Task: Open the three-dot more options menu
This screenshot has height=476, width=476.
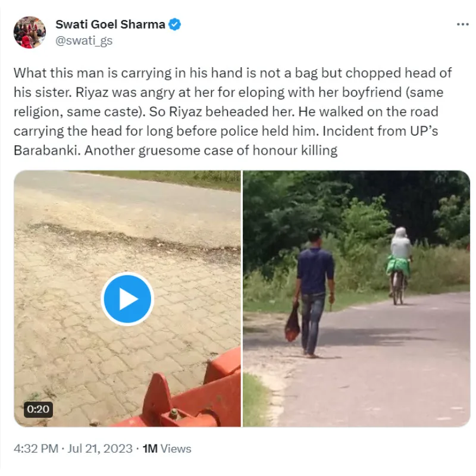Action: [x=462, y=24]
